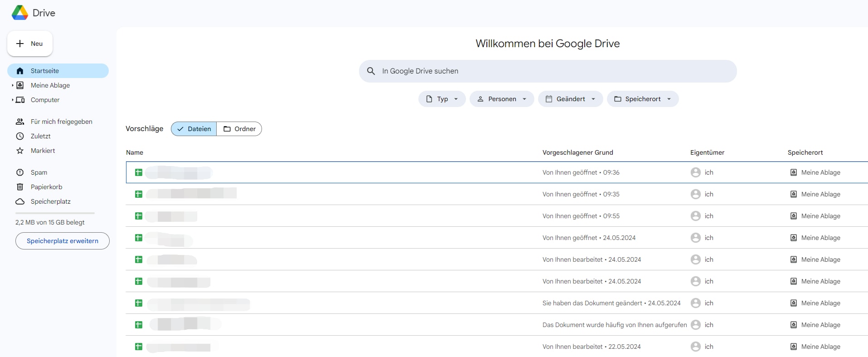Open Papierkorb
Viewport: 868px width, 357px height.
pos(58,187)
